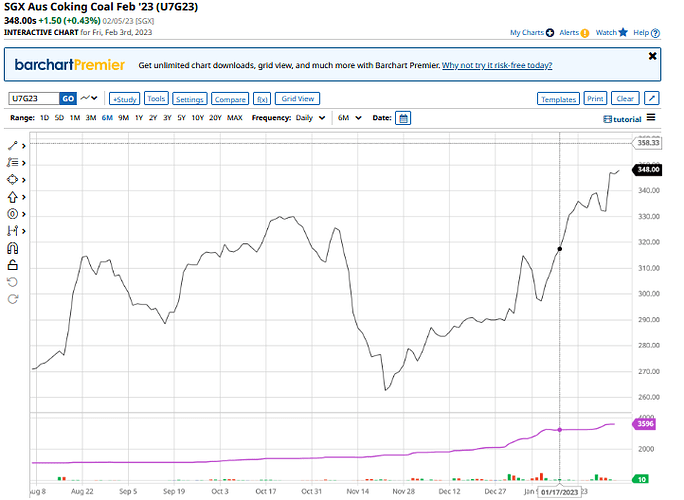
Task: Open the hamburger chart menu
Action: [651, 117]
